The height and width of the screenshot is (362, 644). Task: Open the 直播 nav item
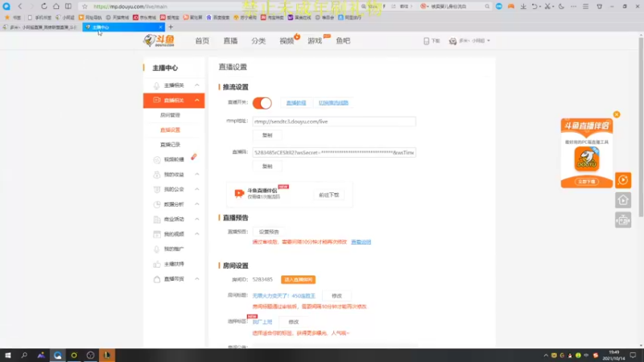pyautogui.click(x=230, y=41)
